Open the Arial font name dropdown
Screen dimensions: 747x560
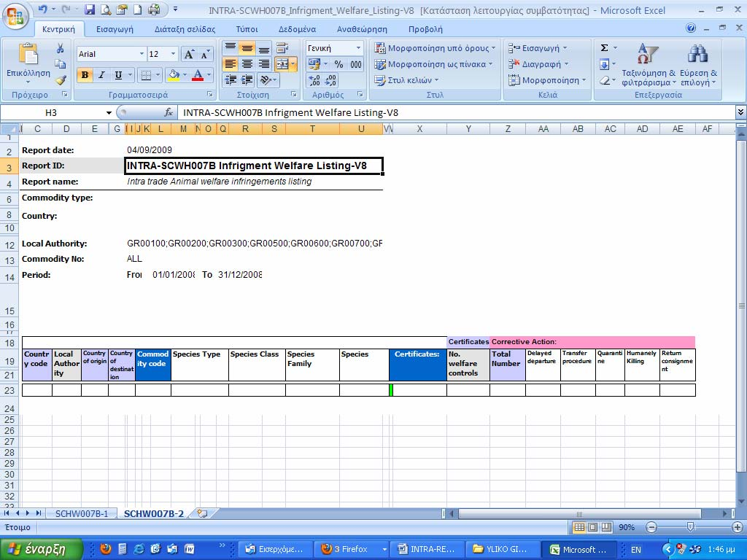point(142,54)
